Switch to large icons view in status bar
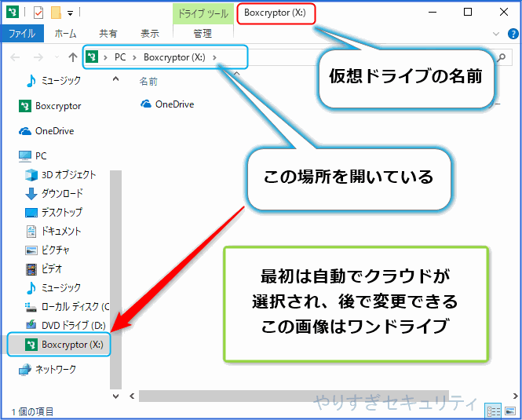Viewport: 522px width, 420px height. (509, 411)
